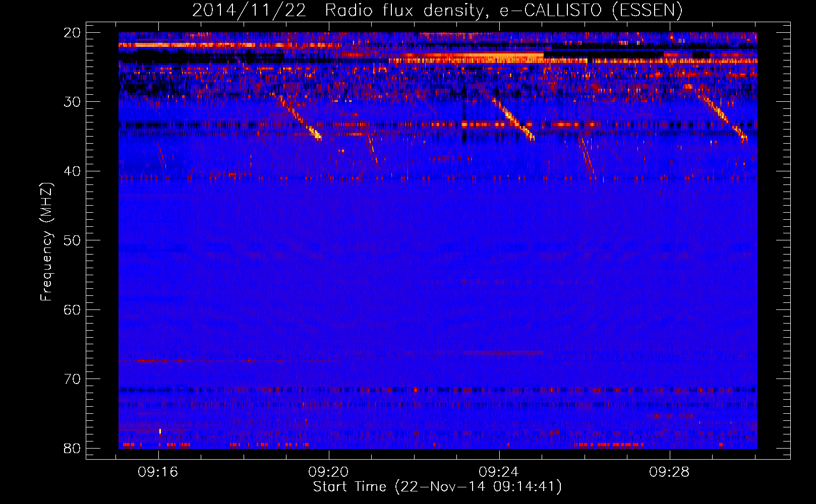Click the Start Time x-axis label
The height and width of the screenshot is (504, 816).
click(437, 487)
